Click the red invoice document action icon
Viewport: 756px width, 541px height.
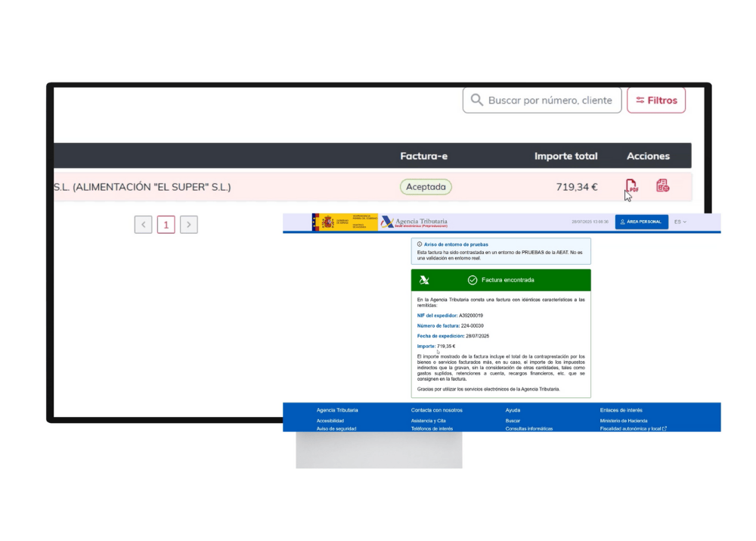(x=662, y=186)
